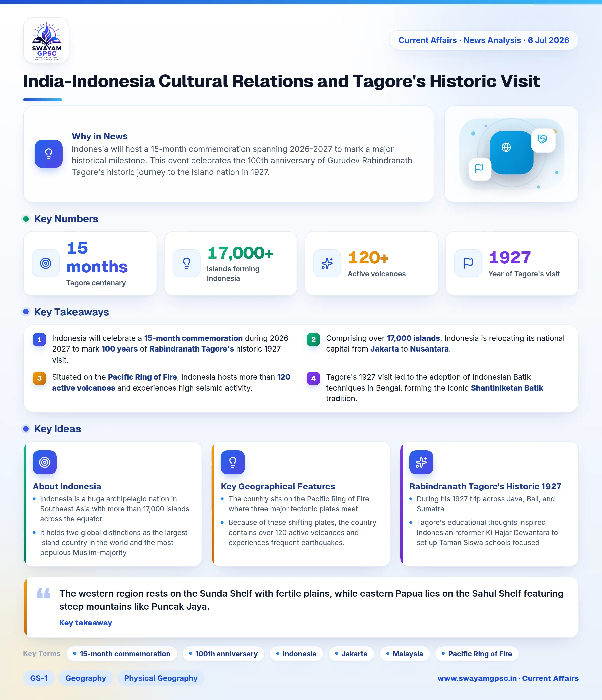
Task: Click the number 3 takeaway badge
Action: pyautogui.click(x=39, y=378)
